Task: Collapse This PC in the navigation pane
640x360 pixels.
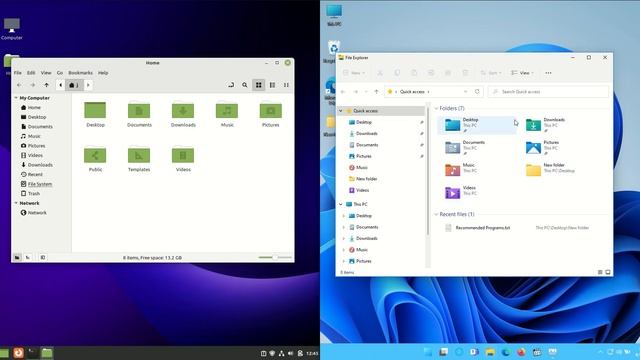Action: [340, 204]
